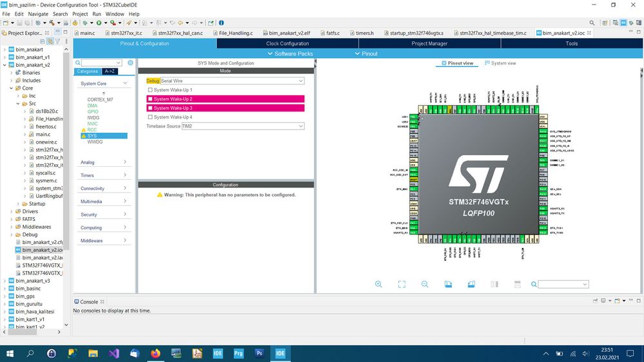644x362 pixels.
Task: Toggle Link with Editor in Project Explorer
Action: (50, 41)
